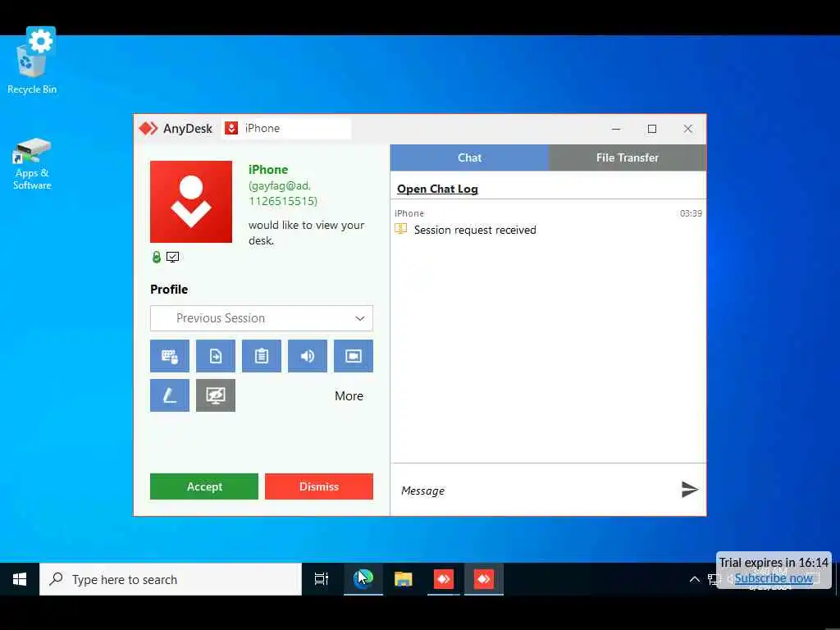
Task: Open Apps & Software desktop shortcut
Action: (32, 164)
